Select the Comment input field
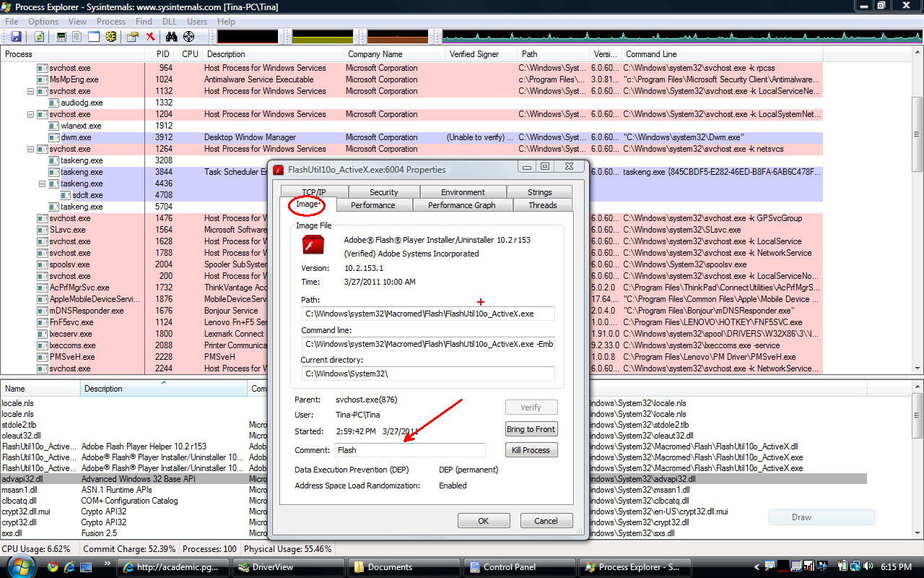Screen dimensions: 924x578 [x=409, y=449]
